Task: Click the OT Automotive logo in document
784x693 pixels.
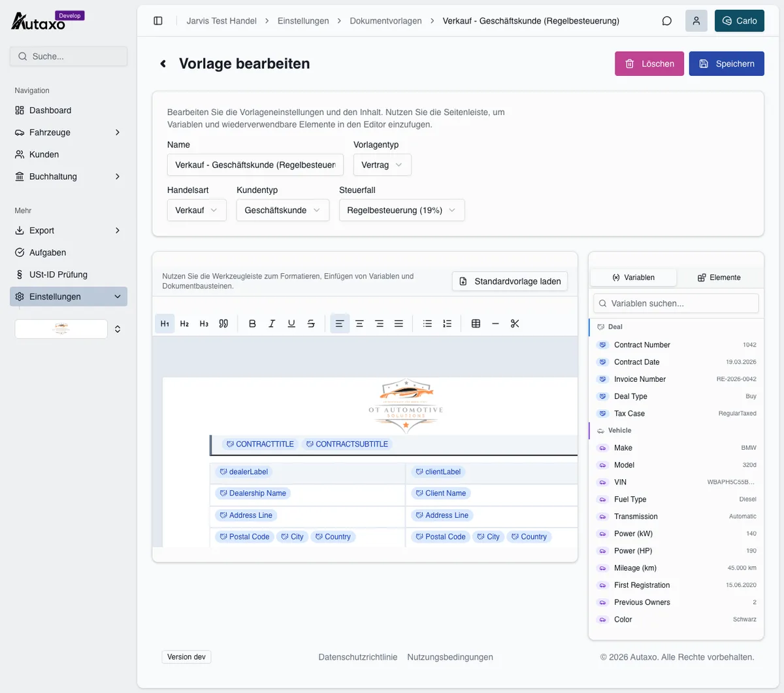Action: [x=406, y=405]
